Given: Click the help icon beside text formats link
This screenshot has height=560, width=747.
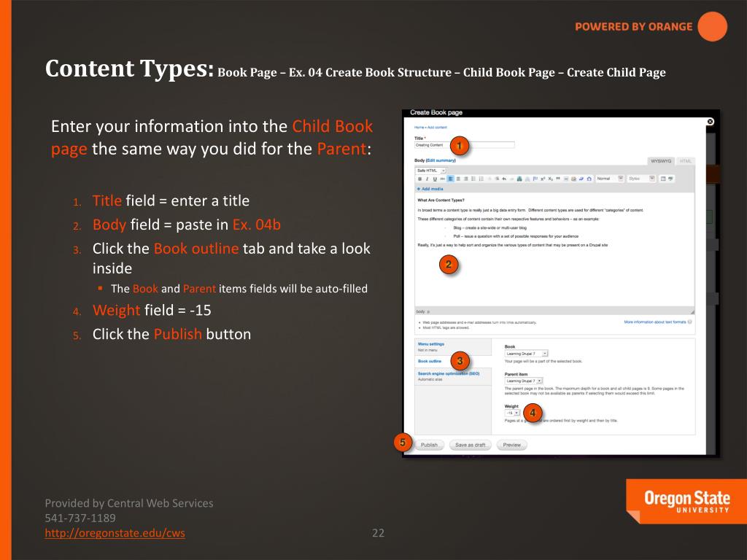Looking at the screenshot, I should [x=690, y=322].
